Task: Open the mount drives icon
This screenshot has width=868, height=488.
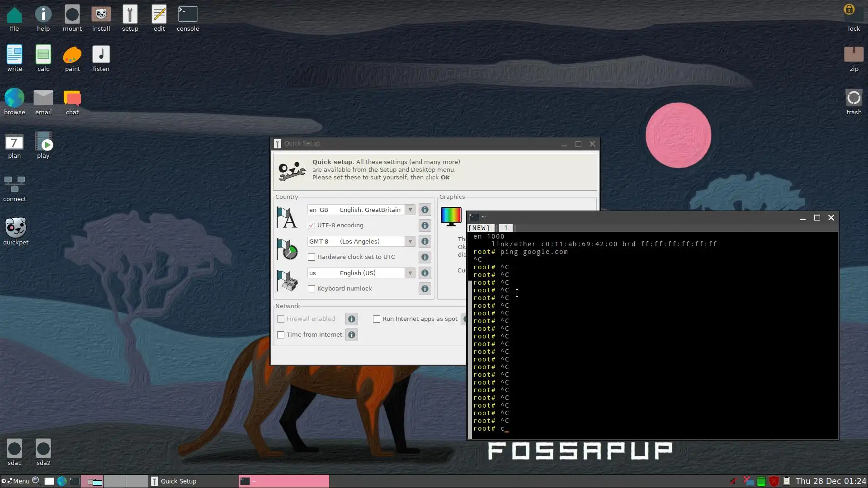Action: pos(72,15)
